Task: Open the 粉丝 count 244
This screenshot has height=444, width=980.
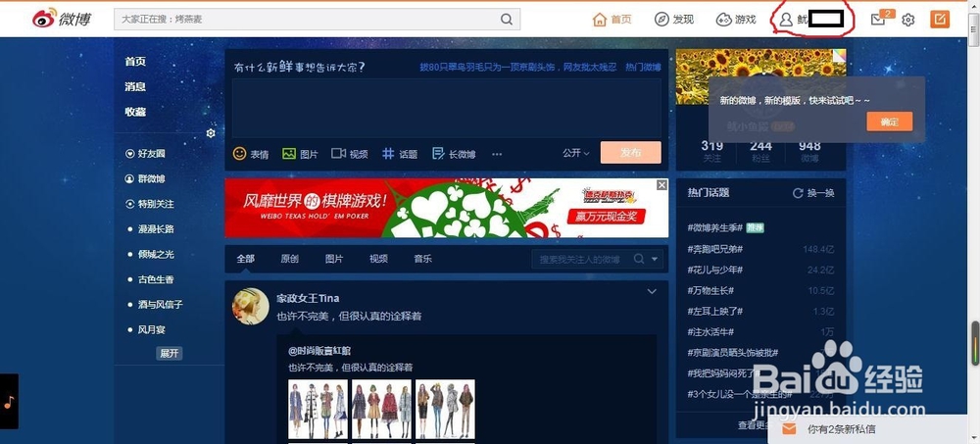Action: (x=760, y=151)
